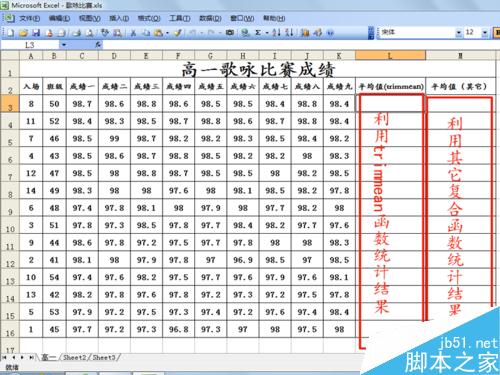500x375 pixels.
Task: Select column header A
Action: coord(31,55)
